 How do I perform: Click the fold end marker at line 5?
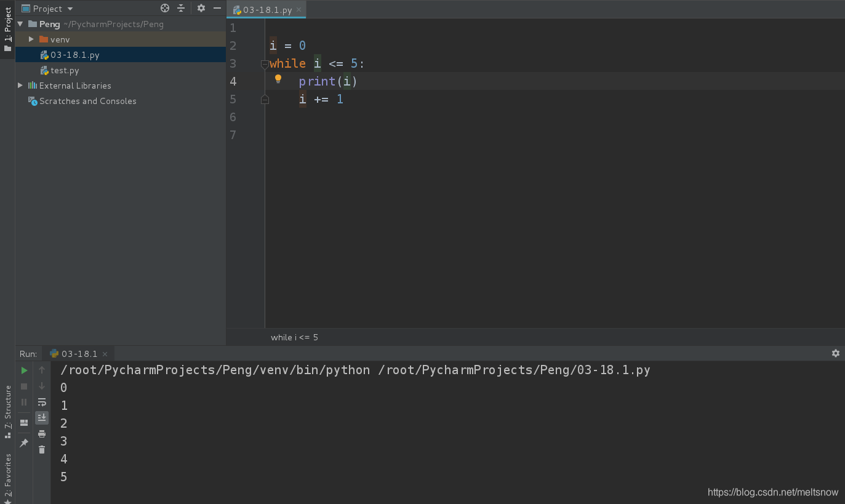point(265,99)
